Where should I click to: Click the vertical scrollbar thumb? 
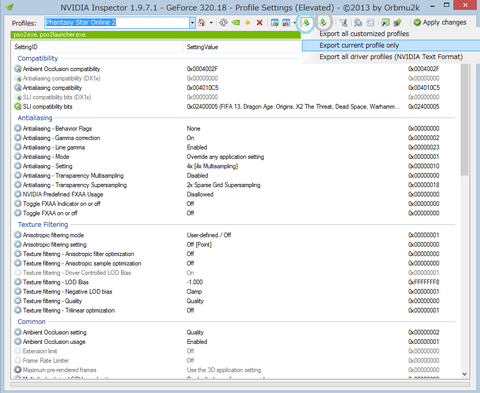[x=465, y=120]
